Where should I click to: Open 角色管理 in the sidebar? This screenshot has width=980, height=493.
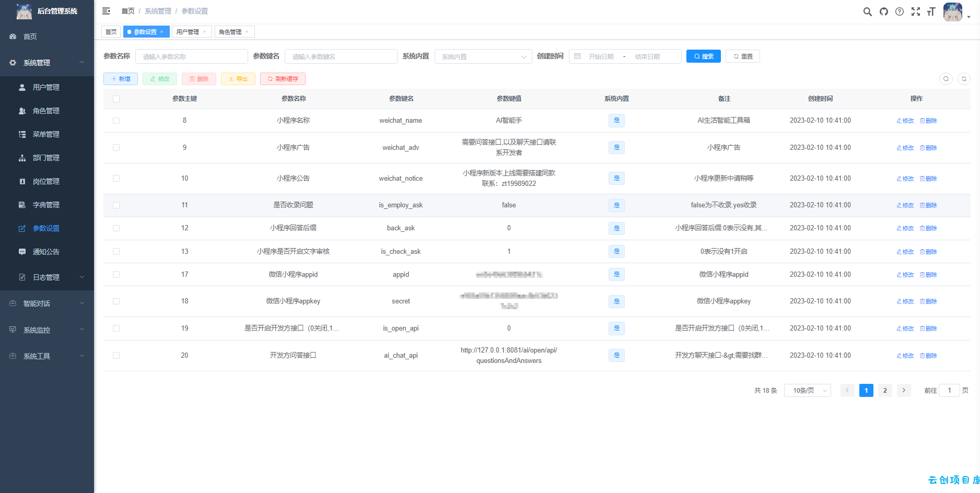tap(47, 111)
